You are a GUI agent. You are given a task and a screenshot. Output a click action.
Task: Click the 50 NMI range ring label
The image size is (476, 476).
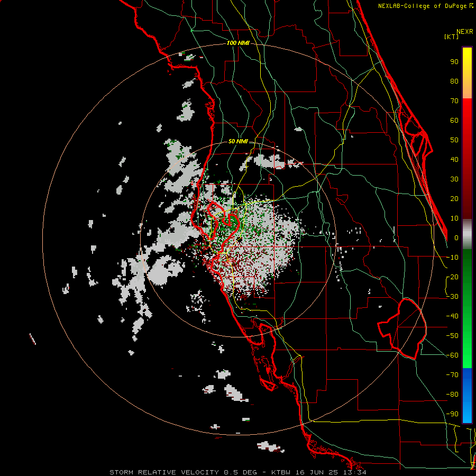[x=238, y=141]
